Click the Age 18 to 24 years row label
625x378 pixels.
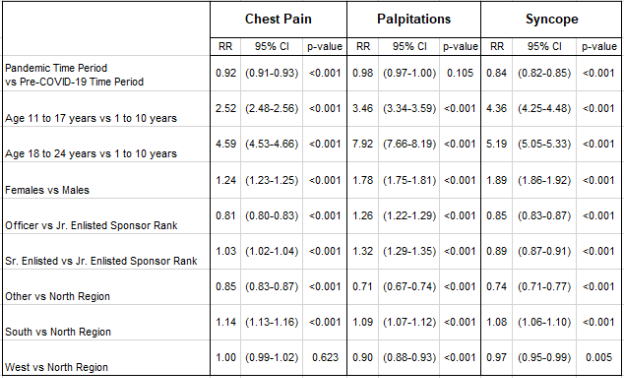[x=91, y=154]
